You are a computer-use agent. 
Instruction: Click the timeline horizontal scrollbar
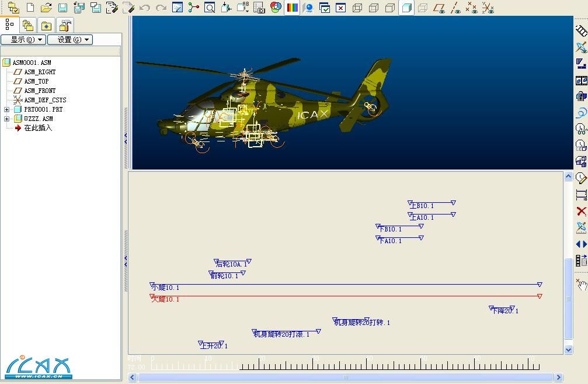345,378
